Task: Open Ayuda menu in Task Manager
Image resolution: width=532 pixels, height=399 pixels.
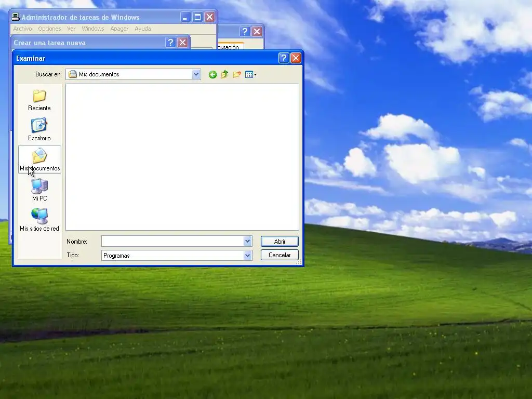Action: click(x=142, y=29)
